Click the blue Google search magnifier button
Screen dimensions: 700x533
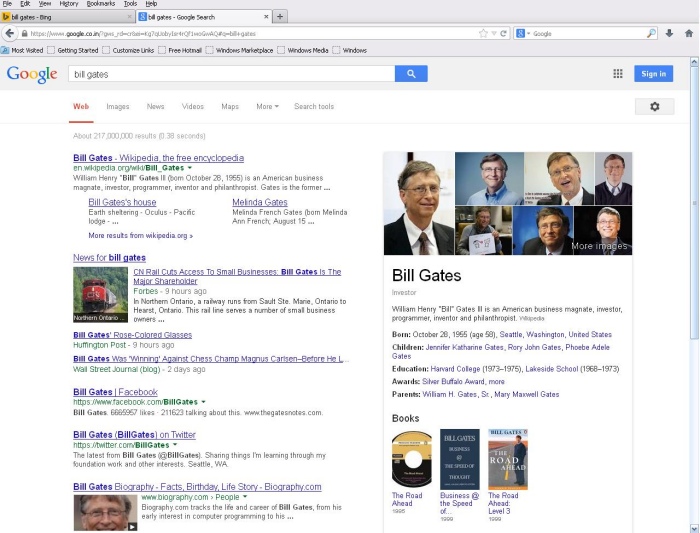point(411,74)
